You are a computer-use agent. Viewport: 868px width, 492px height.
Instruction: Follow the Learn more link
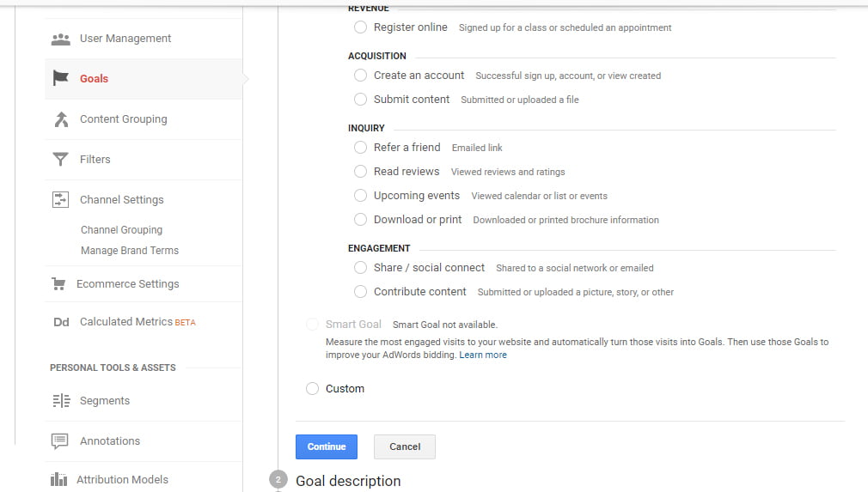pos(483,355)
